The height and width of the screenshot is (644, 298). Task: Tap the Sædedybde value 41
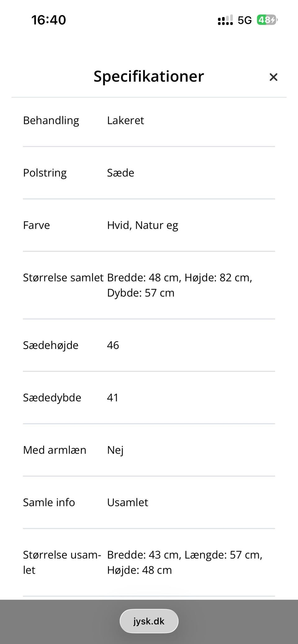tap(113, 398)
